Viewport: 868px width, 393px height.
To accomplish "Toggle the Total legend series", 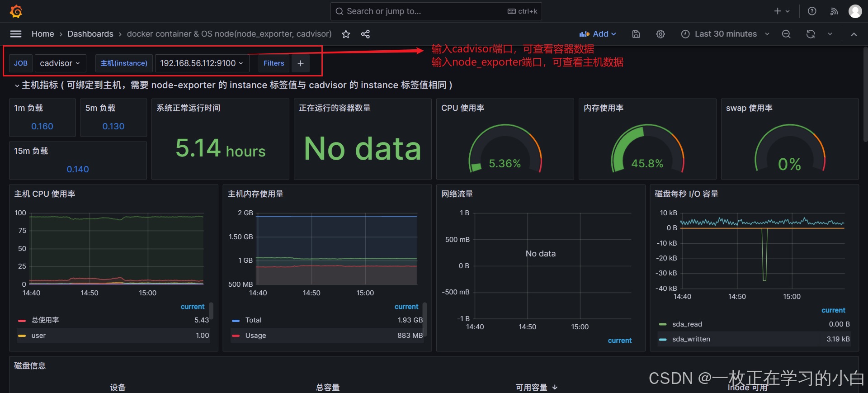I will click(x=253, y=320).
